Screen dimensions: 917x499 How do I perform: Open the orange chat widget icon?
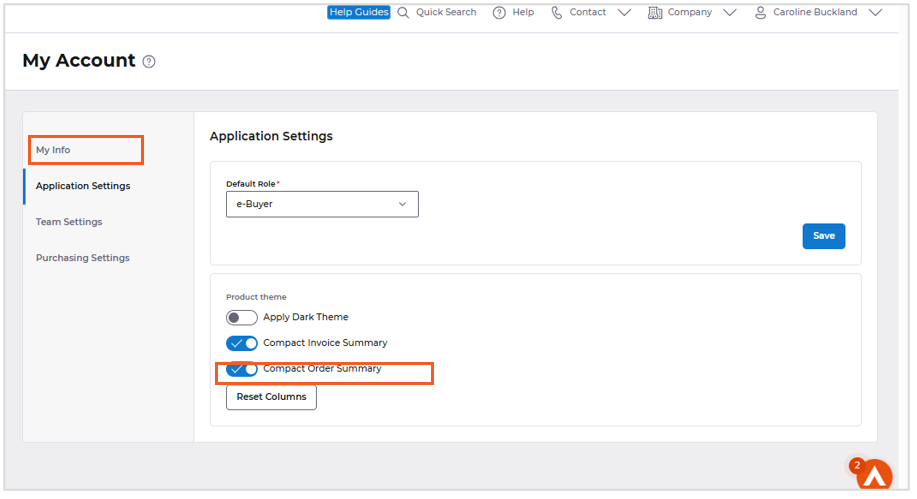(874, 476)
